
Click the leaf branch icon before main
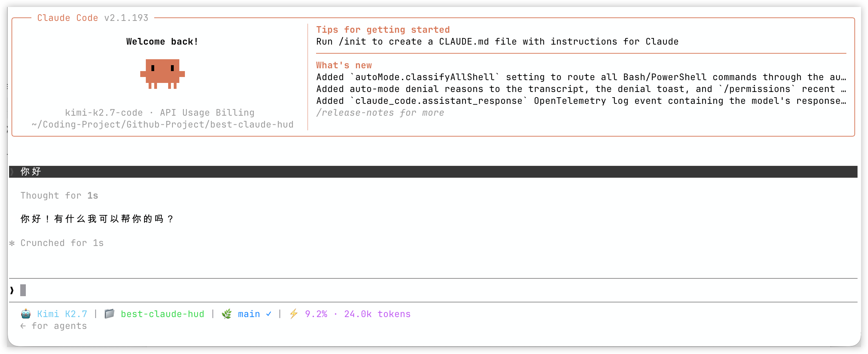[x=227, y=314]
